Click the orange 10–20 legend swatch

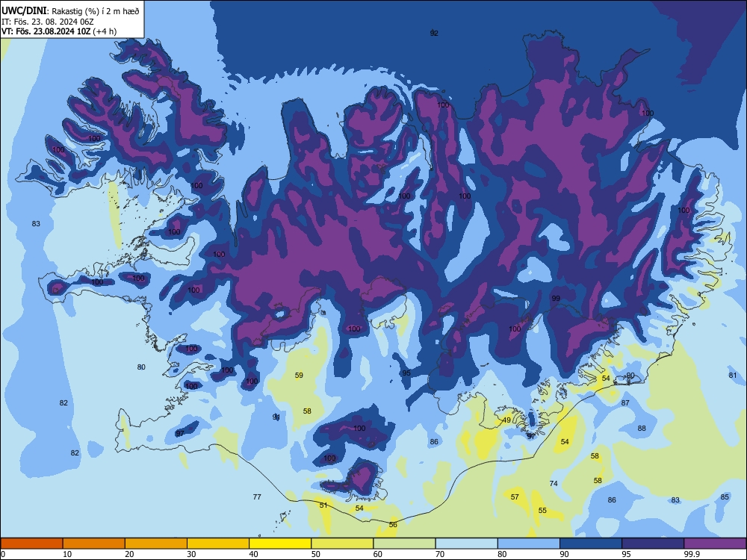[x=94, y=544]
